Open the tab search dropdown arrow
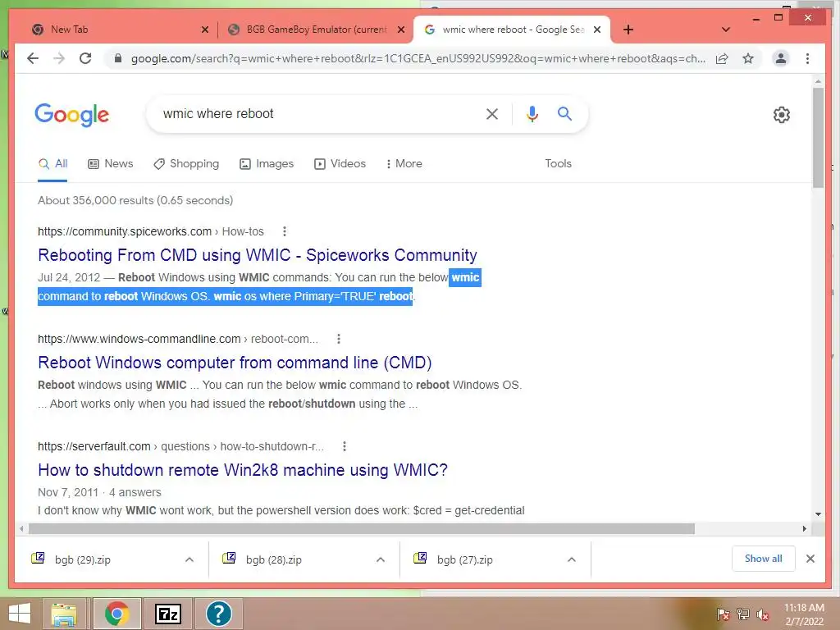The height and width of the screenshot is (630, 840). click(x=726, y=30)
